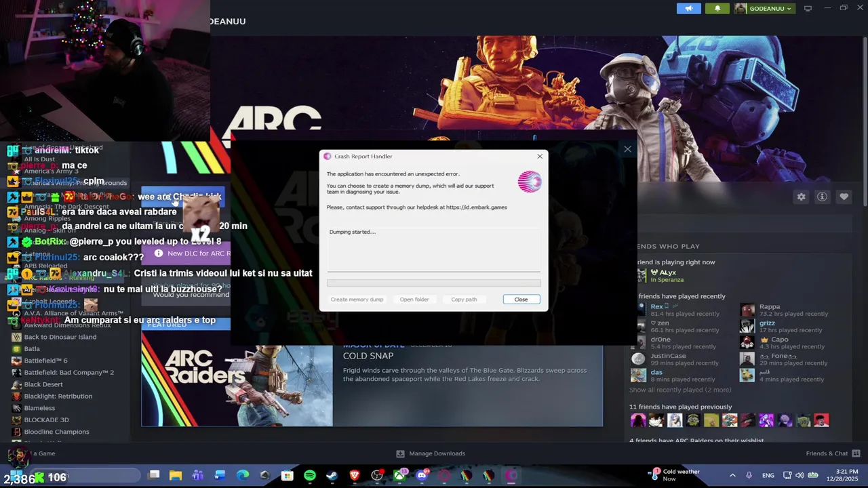This screenshot has height=488, width=868.
Task: Click memory dump progress bar
Action: point(434,283)
